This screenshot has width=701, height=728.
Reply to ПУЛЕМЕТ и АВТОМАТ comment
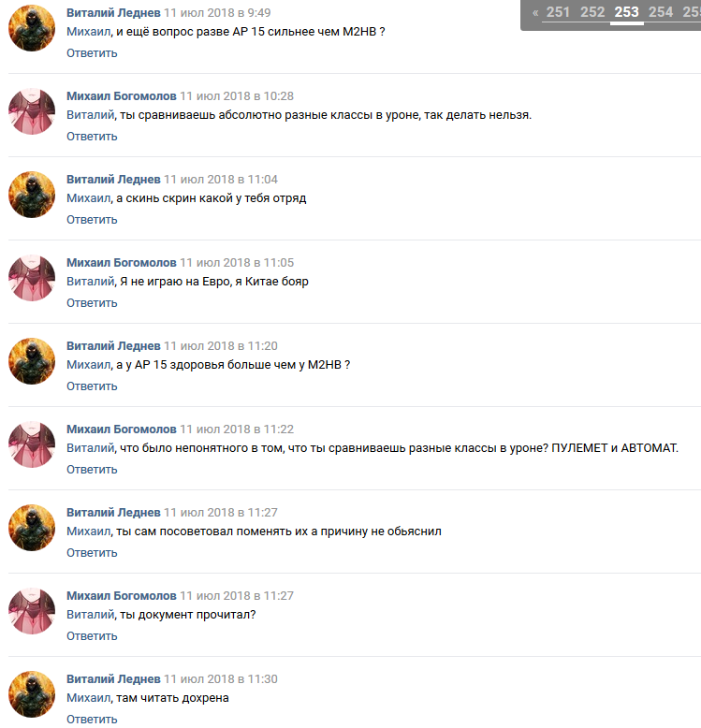[92, 470]
